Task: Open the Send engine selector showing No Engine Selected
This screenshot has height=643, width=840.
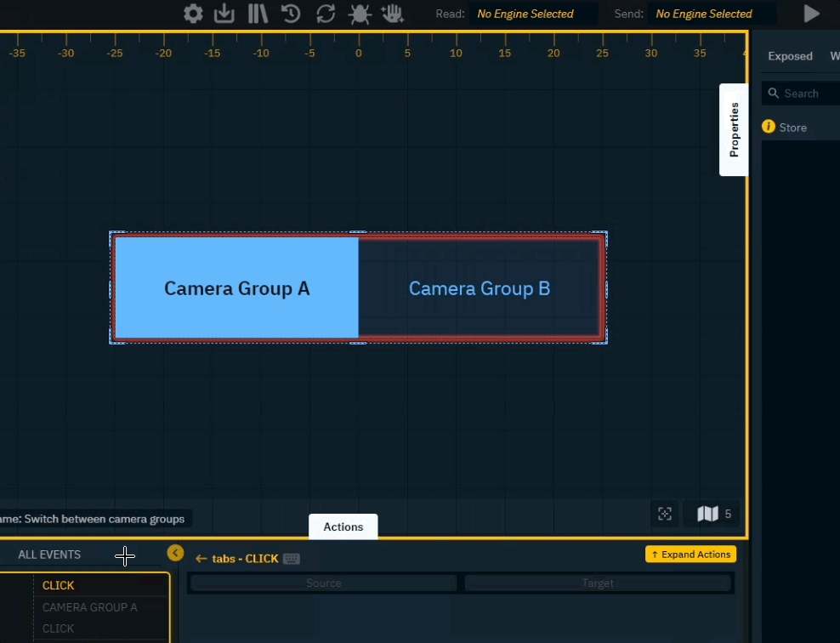Action: [x=712, y=14]
